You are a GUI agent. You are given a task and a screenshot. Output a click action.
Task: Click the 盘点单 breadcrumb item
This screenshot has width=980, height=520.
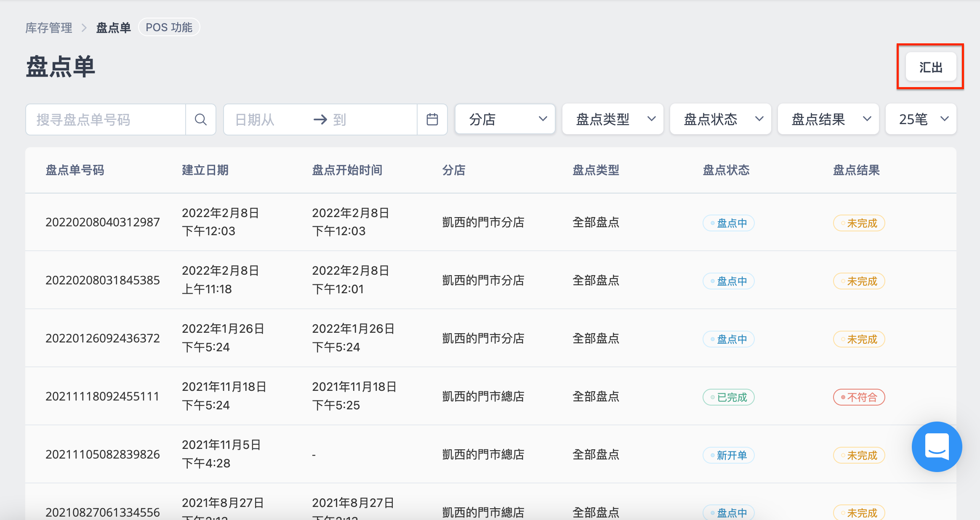(113, 28)
